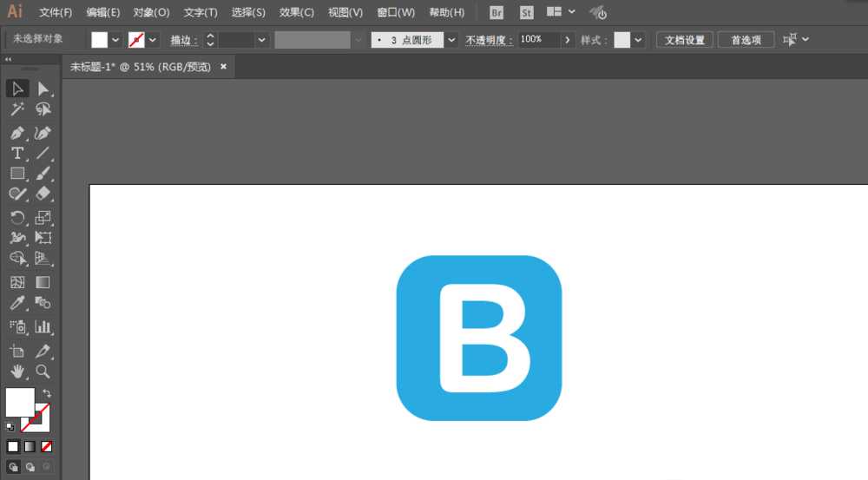Set paint mode to None
The image size is (868, 480).
click(47, 446)
